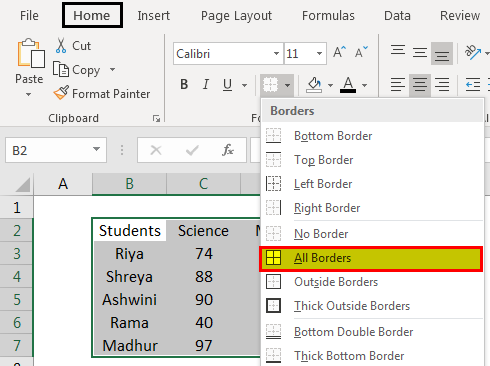This screenshot has width=490, height=366.
Task: Click the font color red A underline
Action: (x=348, y=85)
